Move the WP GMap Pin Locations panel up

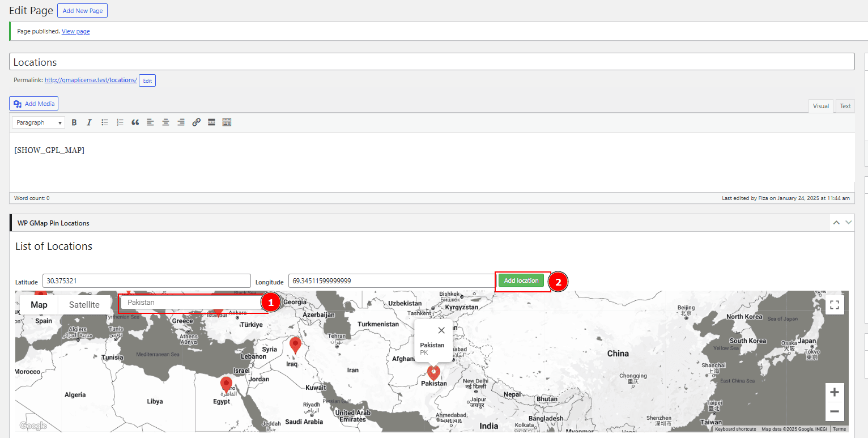point(836,223)
